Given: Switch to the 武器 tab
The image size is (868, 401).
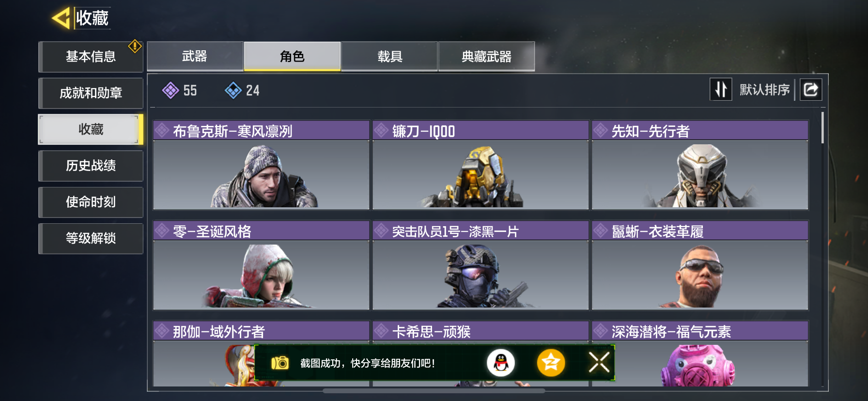Looking at the screenshot, I should (x=195, y=56).
